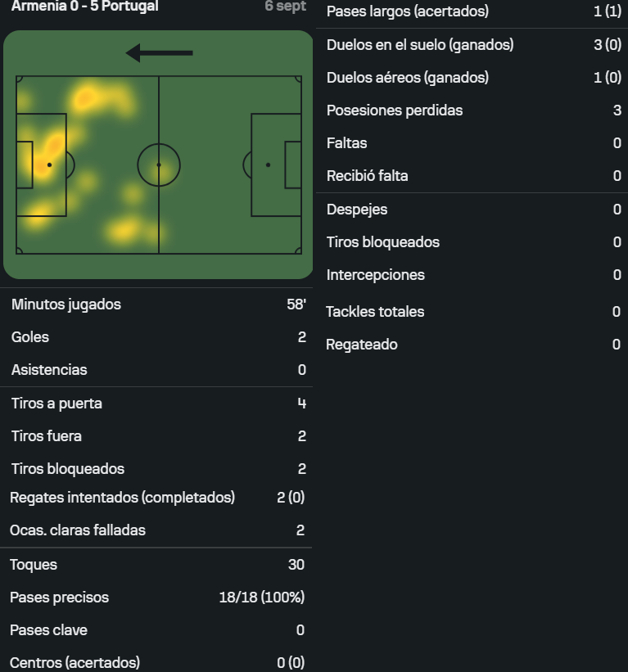This screenshot has width=628, height=672.
Task: Click the left penalty spot hotspot on heatmap
Action: pyautogui.click(x=47, y=164)
